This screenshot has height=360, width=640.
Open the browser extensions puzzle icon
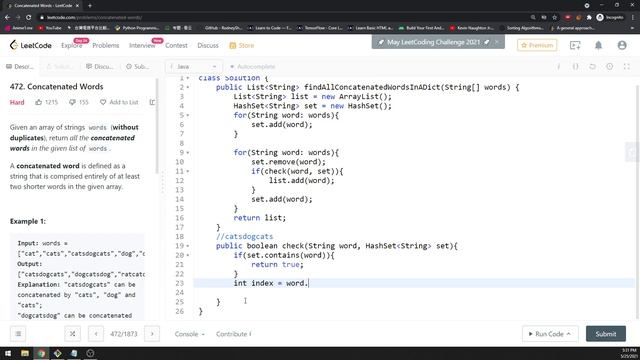(x=589, y=17)
